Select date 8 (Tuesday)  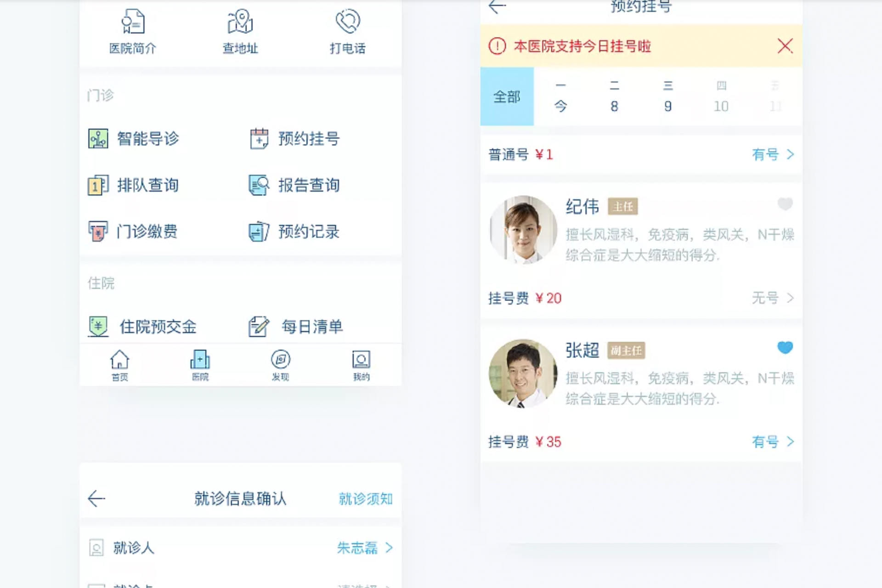[x=614, y=97]
